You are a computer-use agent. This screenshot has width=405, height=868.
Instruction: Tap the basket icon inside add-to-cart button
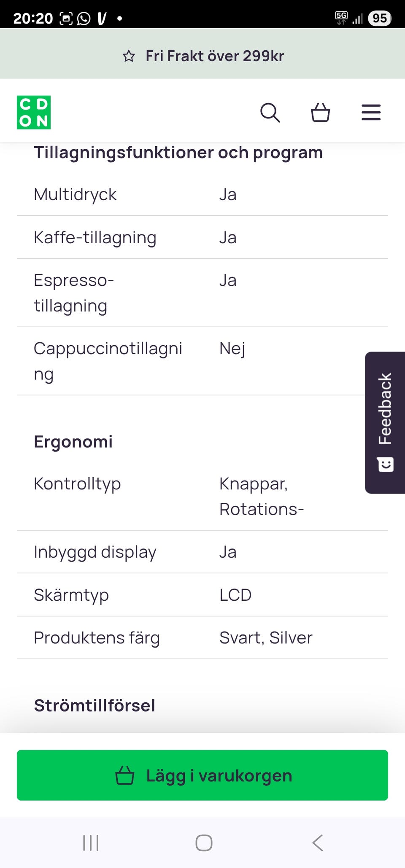point(125,775)
